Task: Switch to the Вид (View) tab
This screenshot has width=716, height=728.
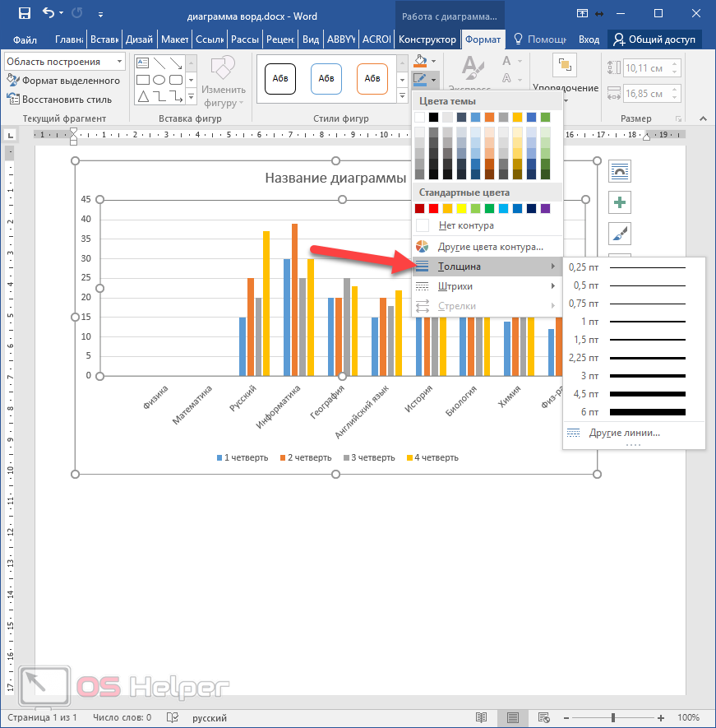Action: tap(311, 40)
